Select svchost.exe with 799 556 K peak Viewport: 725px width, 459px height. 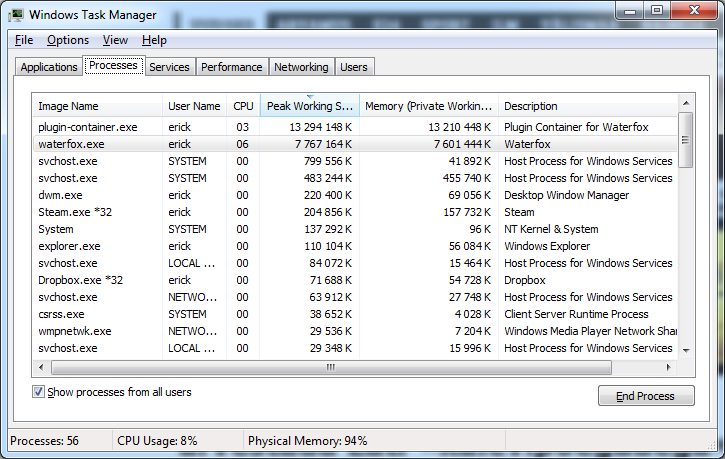pos(355,161)
